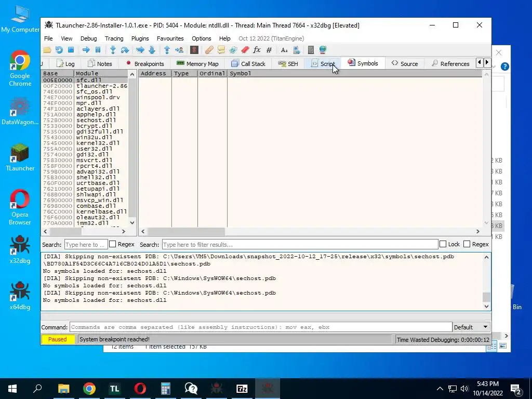Open the calculator icon in toolbar
532x399 pixels.
coord(311,50)
